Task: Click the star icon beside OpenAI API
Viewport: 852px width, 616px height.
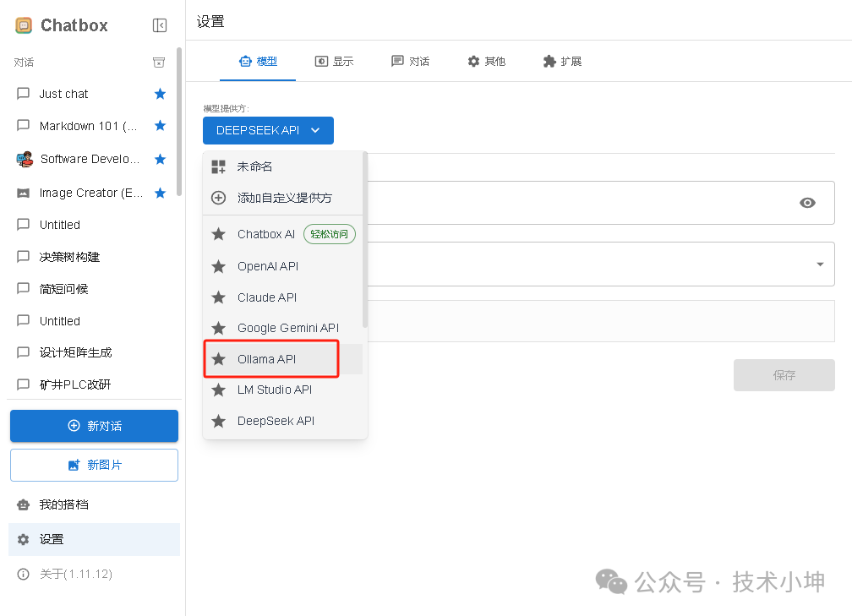Action: (218, 266)
